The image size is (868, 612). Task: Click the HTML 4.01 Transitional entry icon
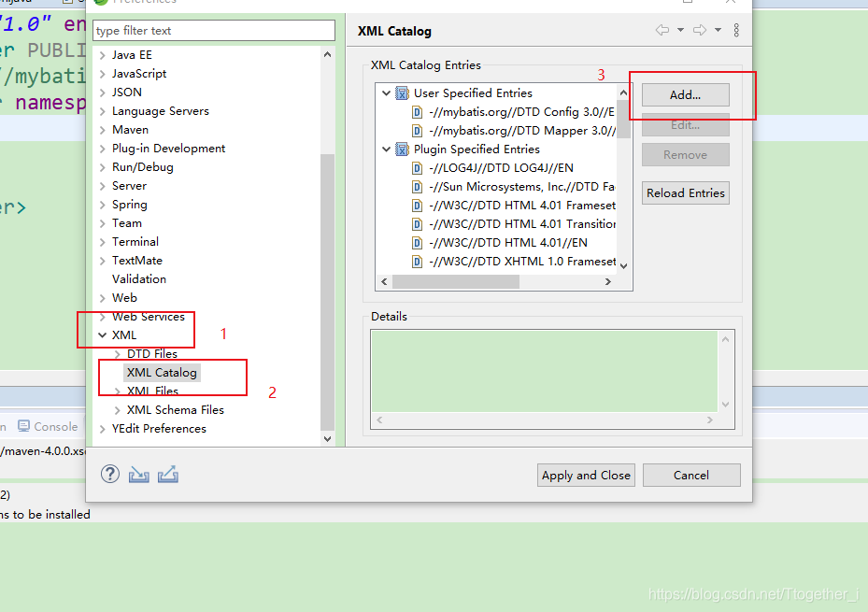pyautogui.click(x=418, y=224)
